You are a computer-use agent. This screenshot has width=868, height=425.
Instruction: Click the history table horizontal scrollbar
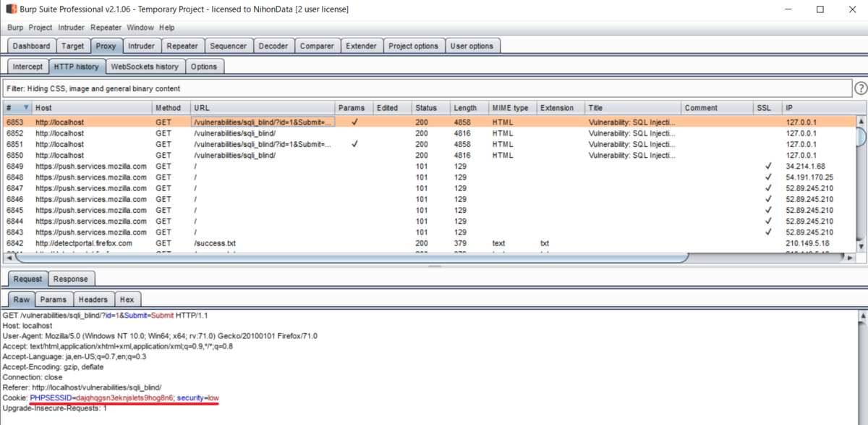click(352, 257)
